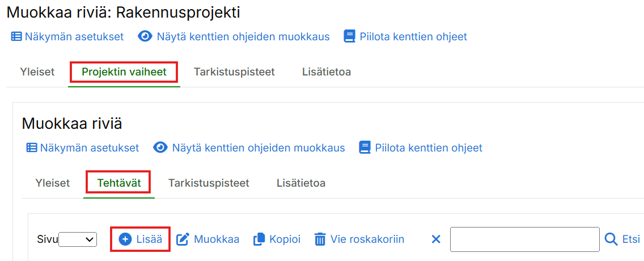The width and height of the screenshot is (644, 261).
Task: Click the plus icon on Lisää
Action: click(x=125, y=239)
